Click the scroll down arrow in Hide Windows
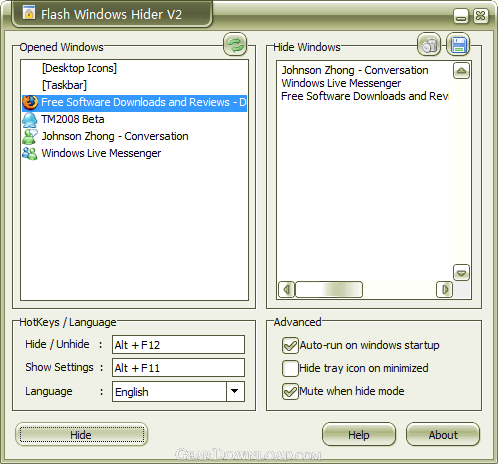498x464 pixels. click(x=461, y=273)
